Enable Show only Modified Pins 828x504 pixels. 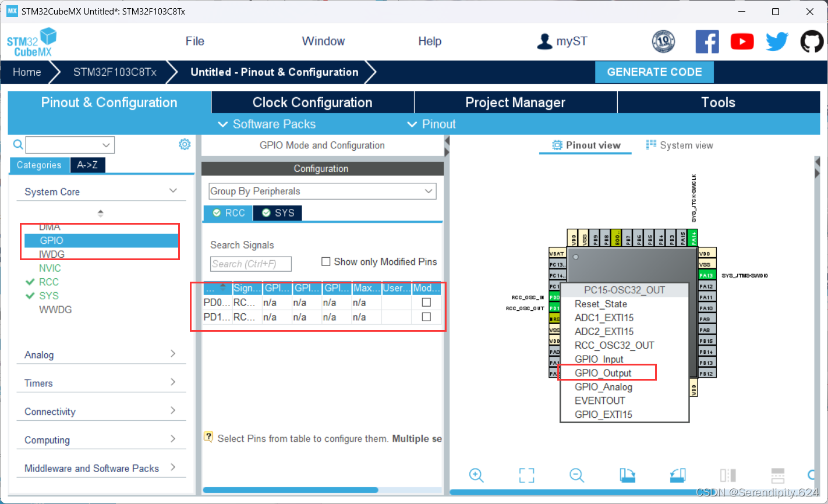[326, 262]
